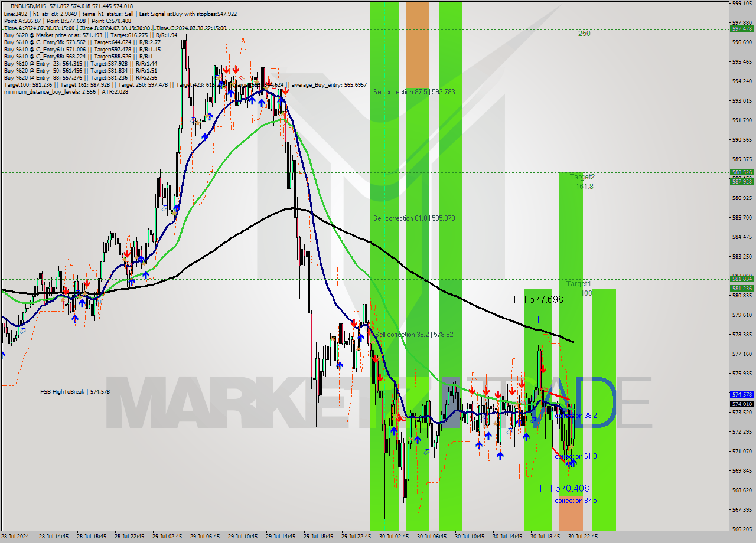Screen dimensions: 756x543
Task: Click the 'Point A:566.87' info line
Action: (x=67, y=21)
